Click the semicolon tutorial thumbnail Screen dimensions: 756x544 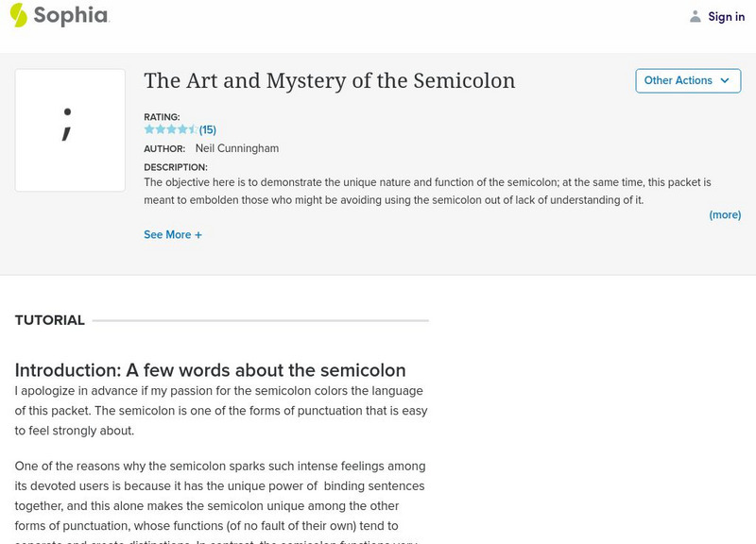click(70, 130)
